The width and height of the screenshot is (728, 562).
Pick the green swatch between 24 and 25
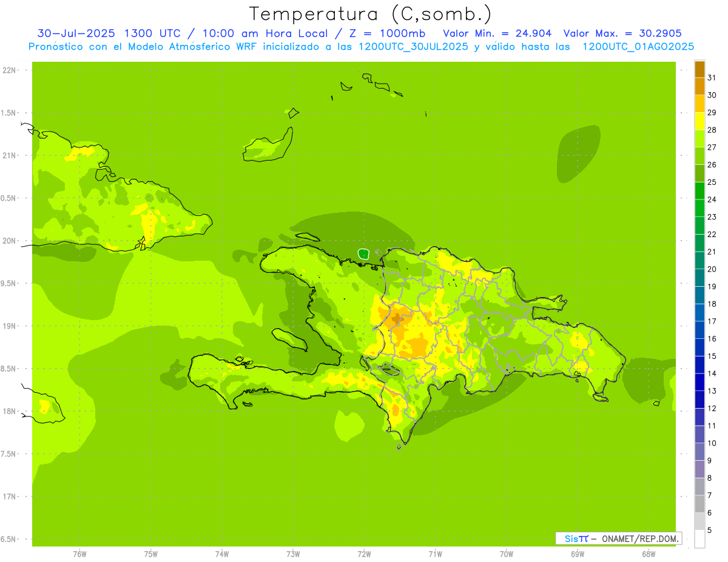[699, 191]
